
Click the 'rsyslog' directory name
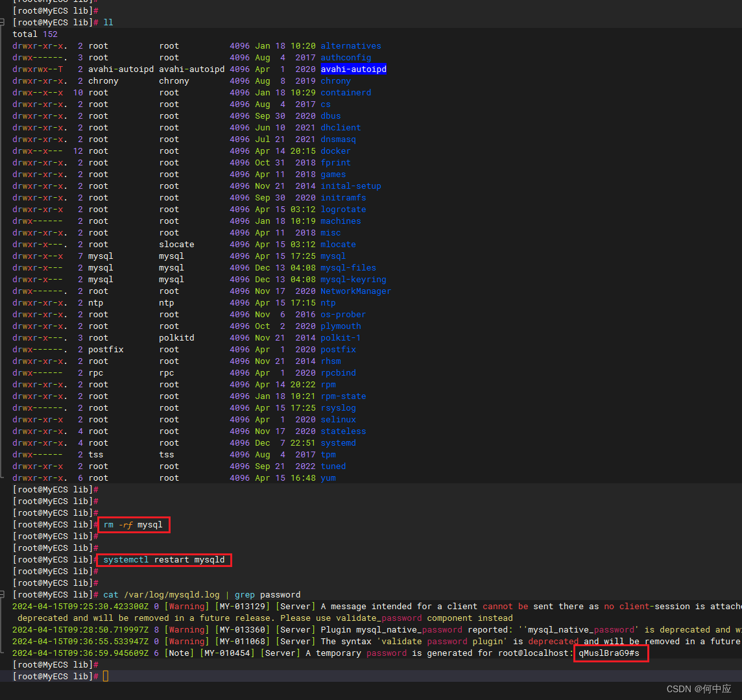point(339,408)
